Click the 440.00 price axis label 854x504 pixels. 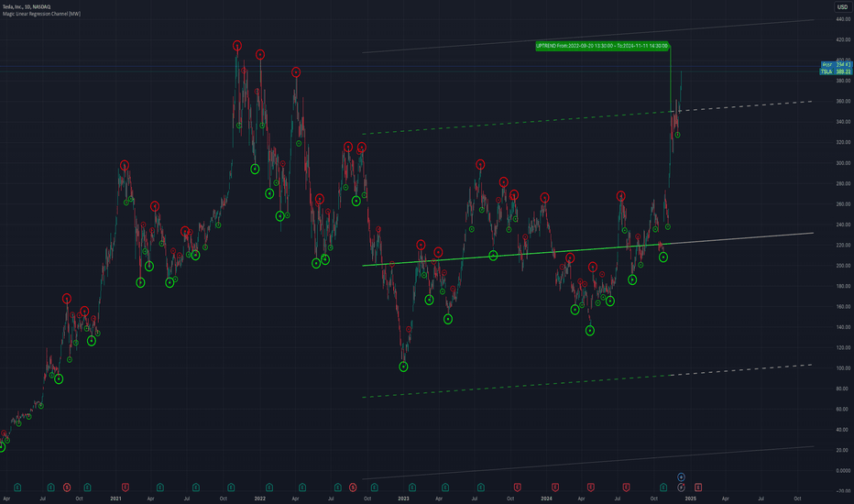click(x=843, y=19)
